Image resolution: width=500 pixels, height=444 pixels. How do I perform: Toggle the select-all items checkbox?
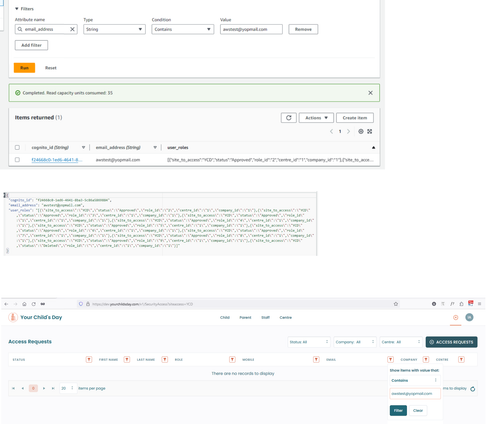pos(17,147)
